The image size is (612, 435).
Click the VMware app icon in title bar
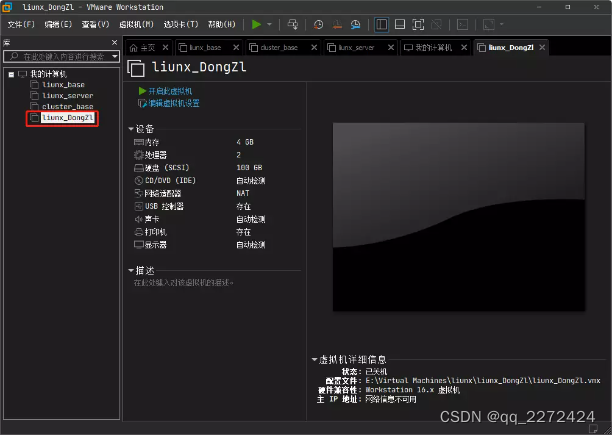coord(7,7)
